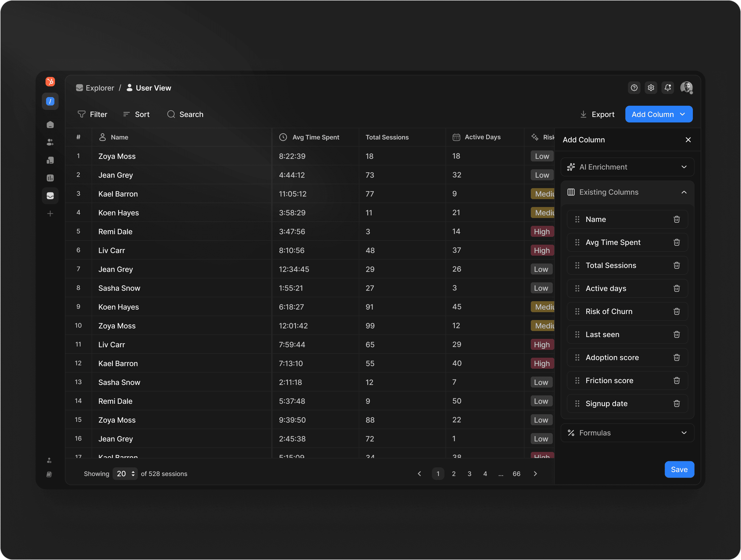This screenshot has width=741, height=560.
Task: Open the notifications bell
Action: pos(667,88)
